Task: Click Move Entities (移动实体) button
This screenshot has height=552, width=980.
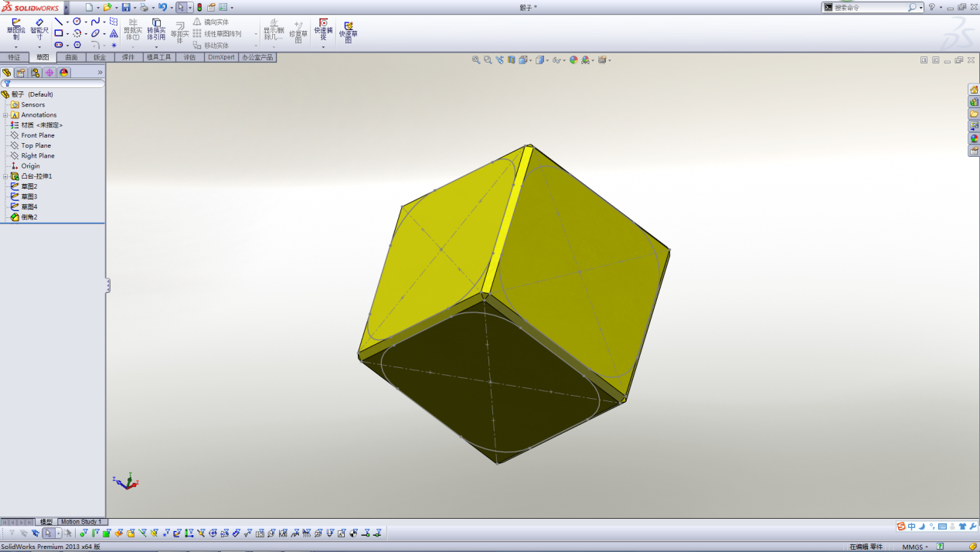Action: click(210, 46)
